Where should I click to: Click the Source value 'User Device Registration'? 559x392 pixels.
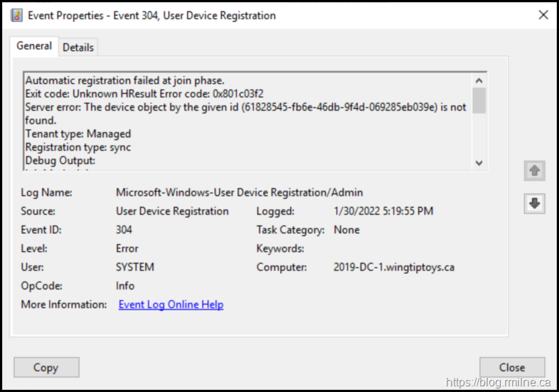coord(172,211)
